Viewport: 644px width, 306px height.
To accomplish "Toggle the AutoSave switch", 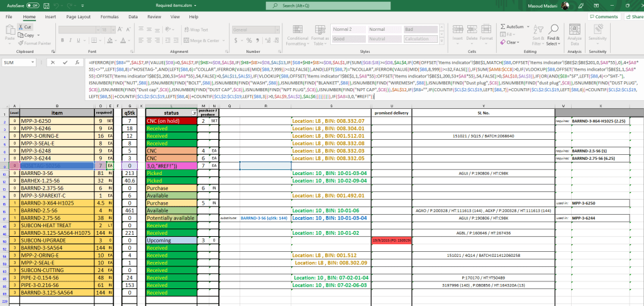I will tap(34, 5).
